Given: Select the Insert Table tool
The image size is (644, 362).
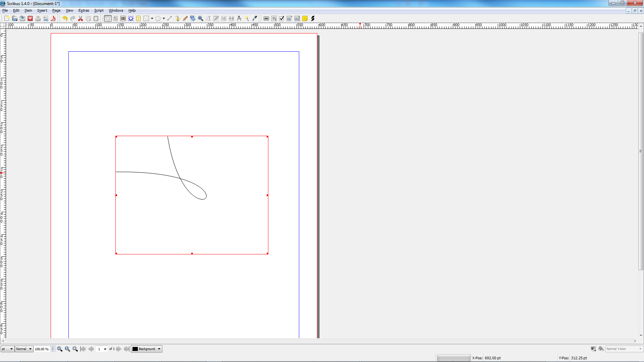Looking at the screenshot, I should [x=139, y=18].
